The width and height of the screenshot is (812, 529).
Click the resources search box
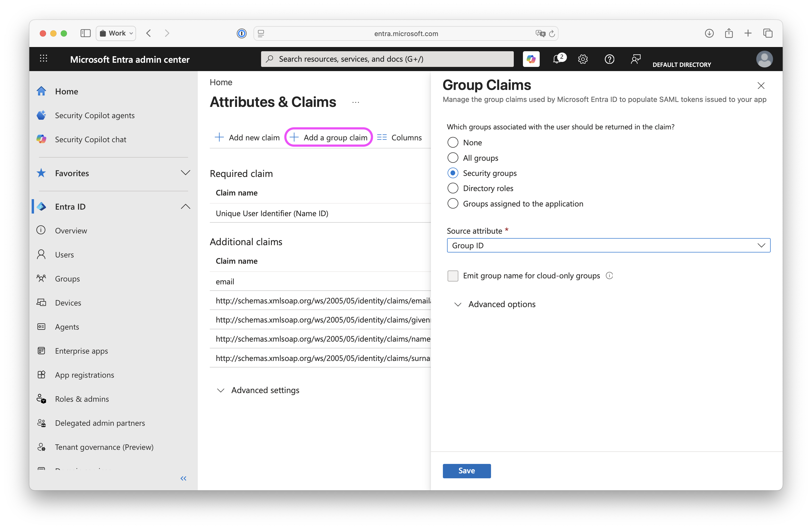(387, 59)
